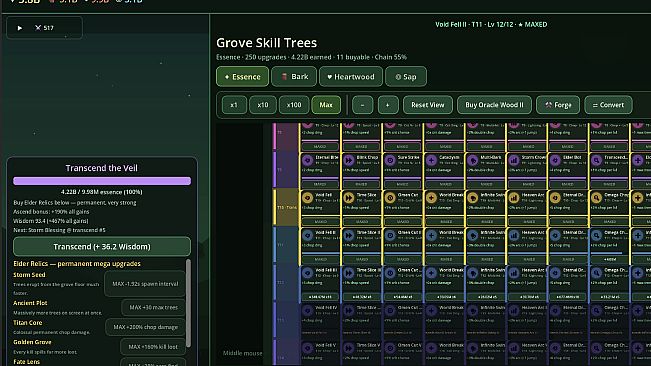
Task: Switch to the Heartwood tree tab
Action: point(351,77)
